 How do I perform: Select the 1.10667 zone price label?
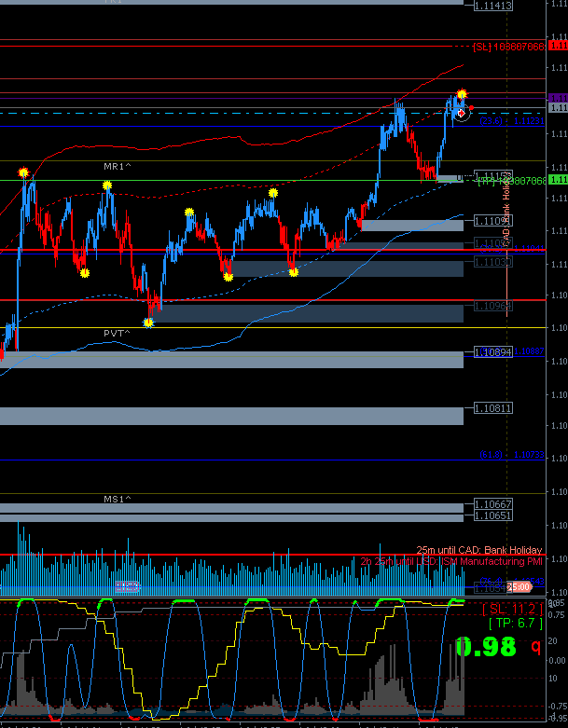(x=493, y=504)
